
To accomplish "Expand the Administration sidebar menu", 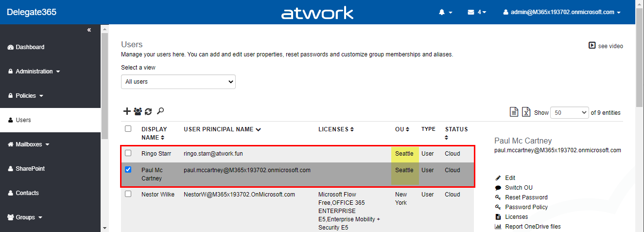I will pos(34,71).
